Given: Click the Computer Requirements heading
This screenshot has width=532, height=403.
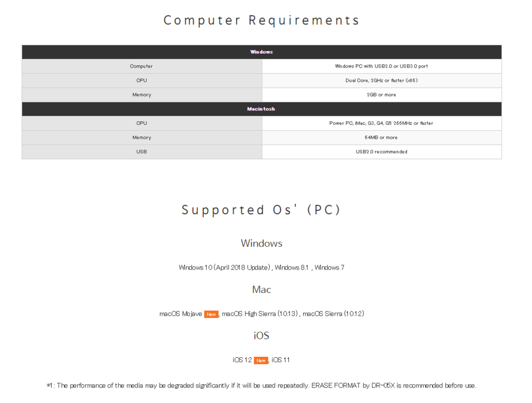Looking at the screenshot, I should point(262,21).
